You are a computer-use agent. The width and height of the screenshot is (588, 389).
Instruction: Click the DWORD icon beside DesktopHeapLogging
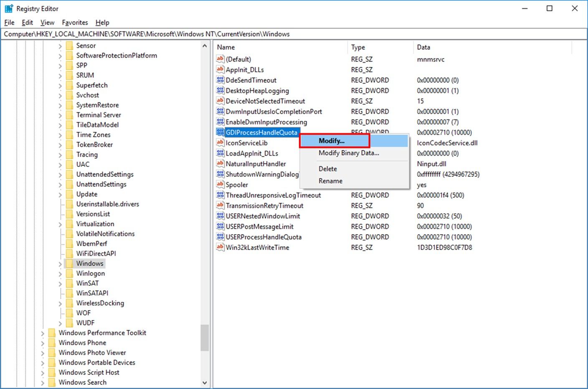pyautogui.click(x=220, y=90)
